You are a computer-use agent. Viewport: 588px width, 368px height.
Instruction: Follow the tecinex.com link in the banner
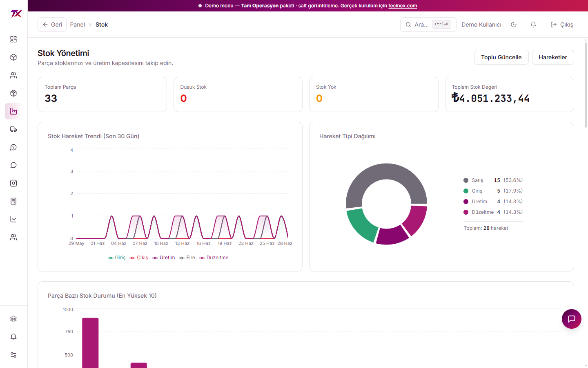pyautogui.click(x=403, y=6)
